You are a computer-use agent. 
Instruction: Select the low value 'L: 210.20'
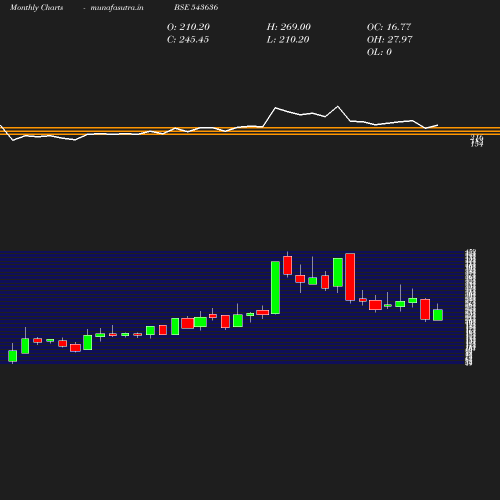point(288,40)
